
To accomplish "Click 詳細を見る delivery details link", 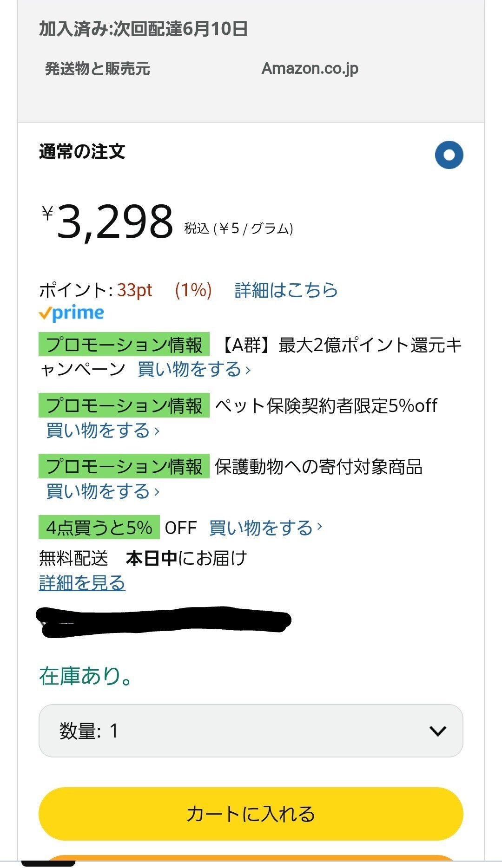I will coord(82,583).
